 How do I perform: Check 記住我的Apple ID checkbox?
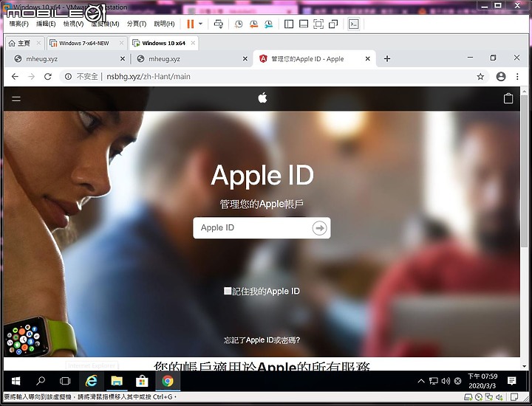point(228,291)
